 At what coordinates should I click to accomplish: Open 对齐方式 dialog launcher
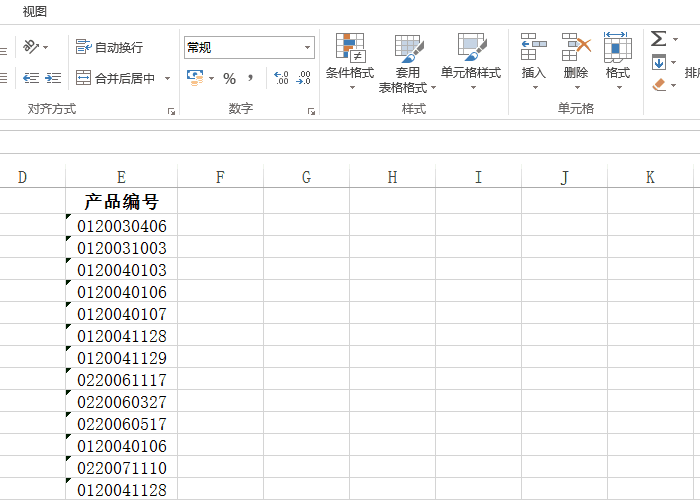point(171,112)
